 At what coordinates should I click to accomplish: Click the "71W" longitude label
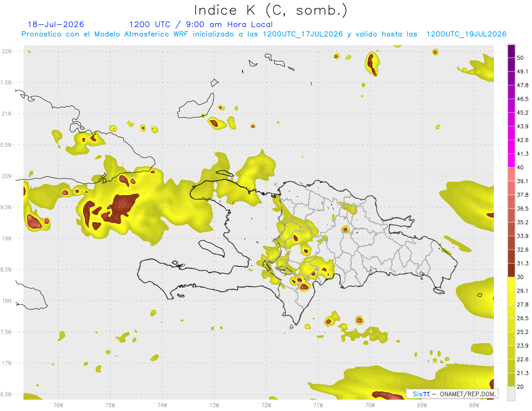click(x=318, y=405)
